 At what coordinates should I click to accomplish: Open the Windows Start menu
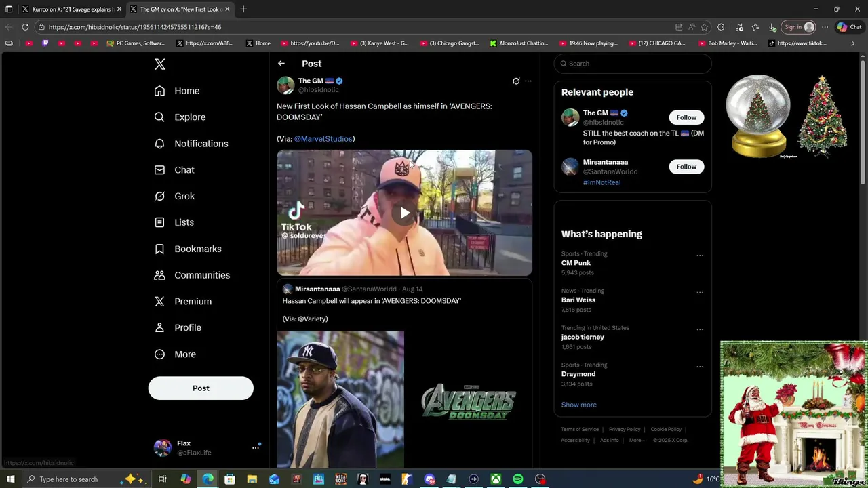click(11, 479)
